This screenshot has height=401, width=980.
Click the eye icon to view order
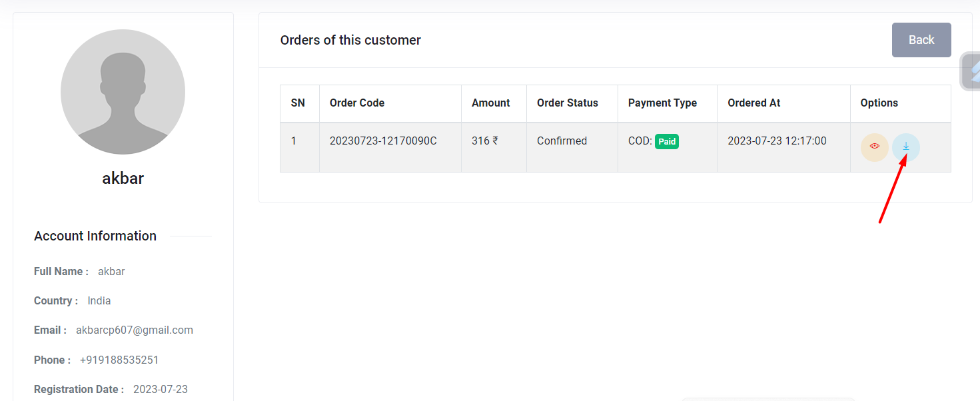[875, 147]
